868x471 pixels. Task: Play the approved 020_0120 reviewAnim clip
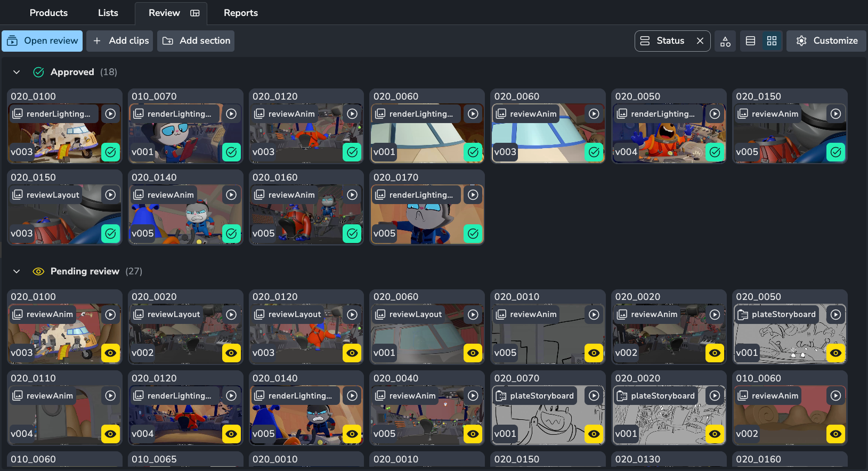(x=352, y=113)
